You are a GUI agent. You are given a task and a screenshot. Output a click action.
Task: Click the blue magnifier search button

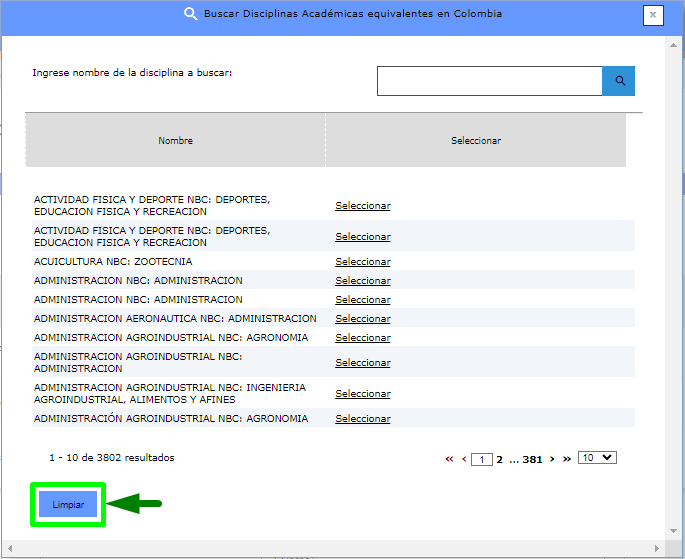click(618, 81)
